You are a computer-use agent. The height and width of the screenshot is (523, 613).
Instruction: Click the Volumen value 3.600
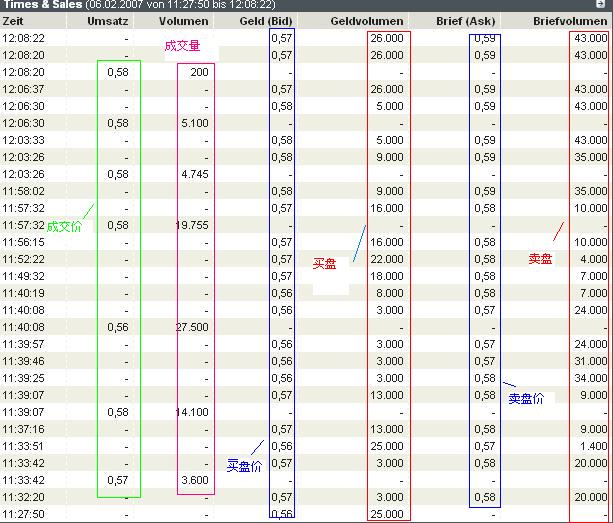[195, 480]
